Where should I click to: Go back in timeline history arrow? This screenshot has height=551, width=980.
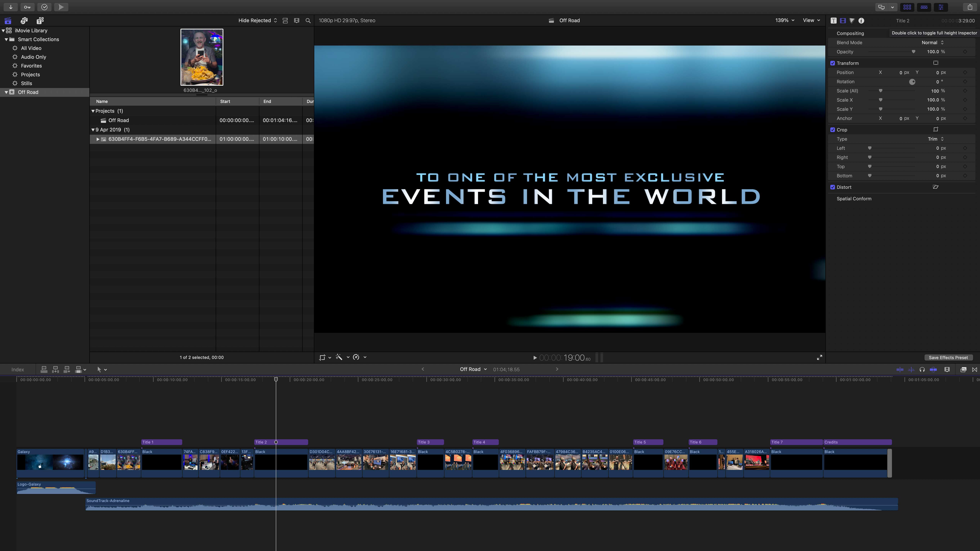[x=423, y=369]
